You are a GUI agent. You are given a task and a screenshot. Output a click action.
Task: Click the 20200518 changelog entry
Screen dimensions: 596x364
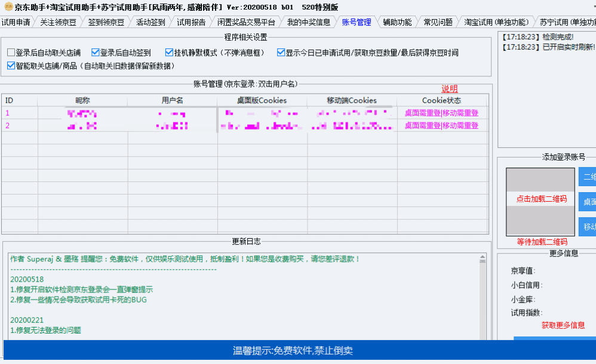27,279
